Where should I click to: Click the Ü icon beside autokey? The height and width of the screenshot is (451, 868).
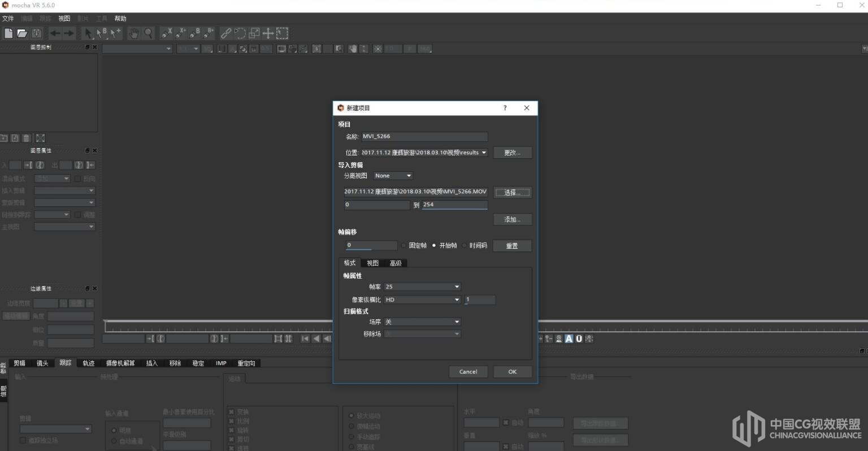pyautogui.click(x=579, y=339)
